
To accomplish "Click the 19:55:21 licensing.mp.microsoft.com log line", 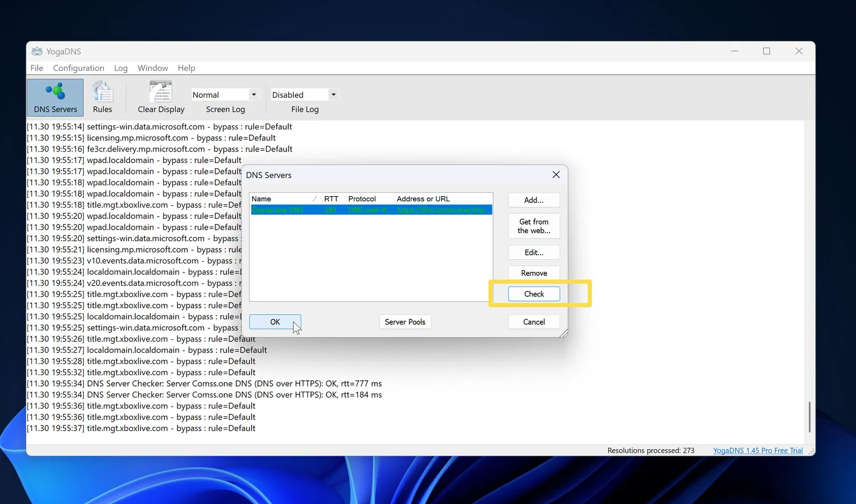I will 134,250.
